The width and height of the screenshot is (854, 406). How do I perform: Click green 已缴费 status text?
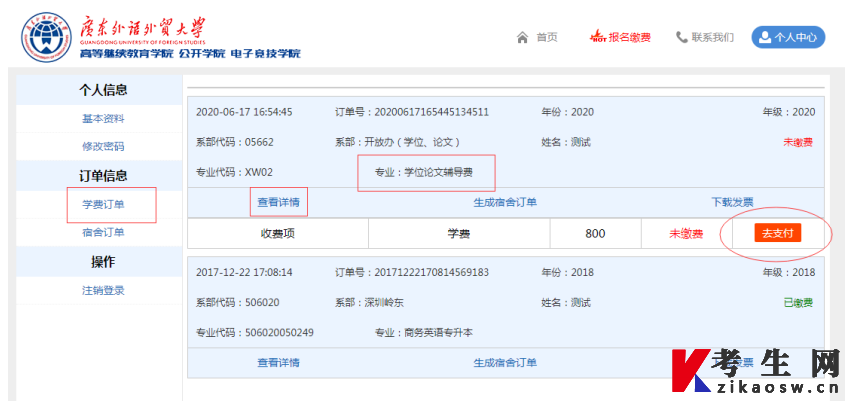[798, 302]
